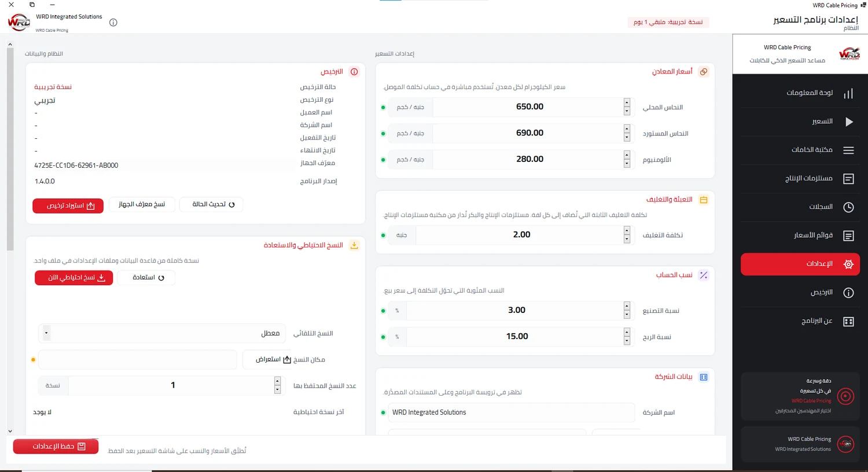
Task: Click empty مكان النسخ path field
Action: (137, 360)
